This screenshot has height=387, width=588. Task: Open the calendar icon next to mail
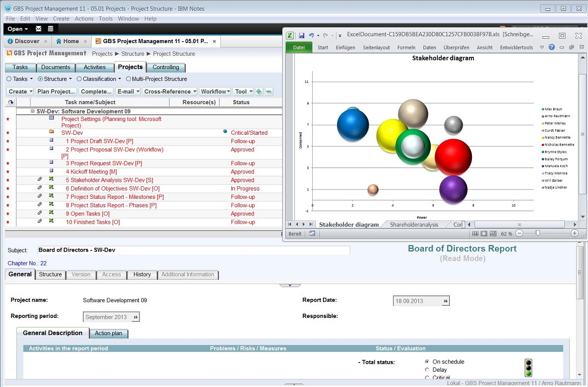(x=50, y=29)
